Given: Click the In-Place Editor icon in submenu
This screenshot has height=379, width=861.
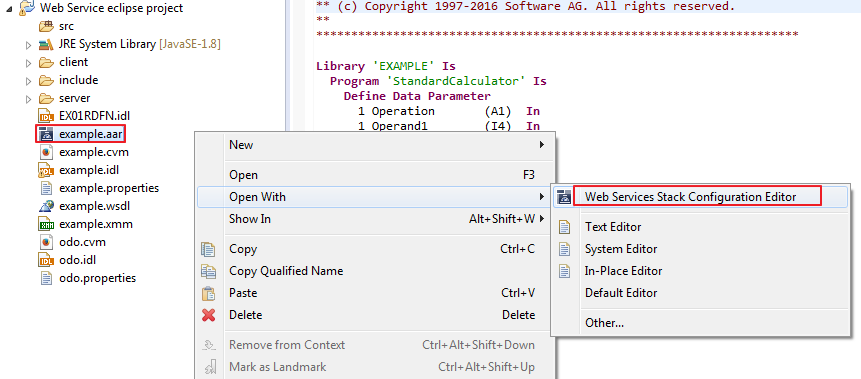Looking at the screenshot, I should click(x=564, y=271).
